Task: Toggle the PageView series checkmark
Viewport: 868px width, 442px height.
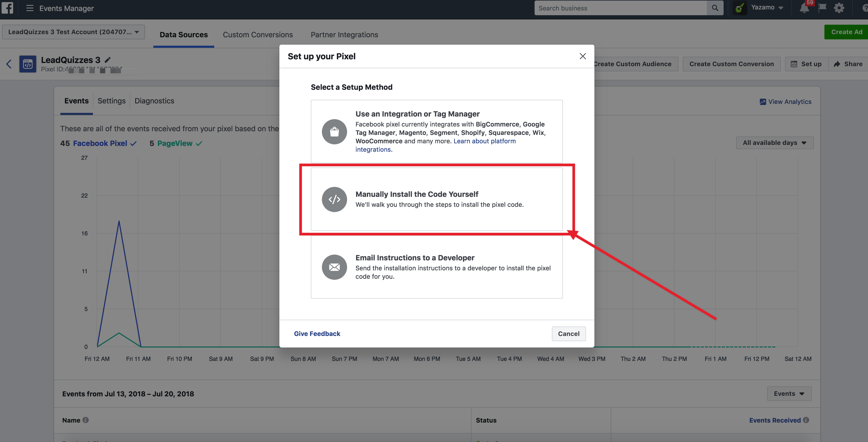Action: coord(199,144)
